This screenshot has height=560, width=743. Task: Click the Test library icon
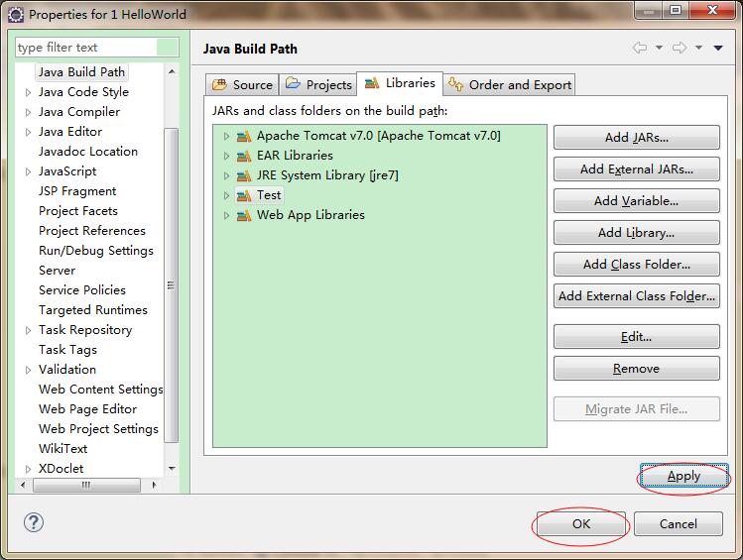(244, 195)
